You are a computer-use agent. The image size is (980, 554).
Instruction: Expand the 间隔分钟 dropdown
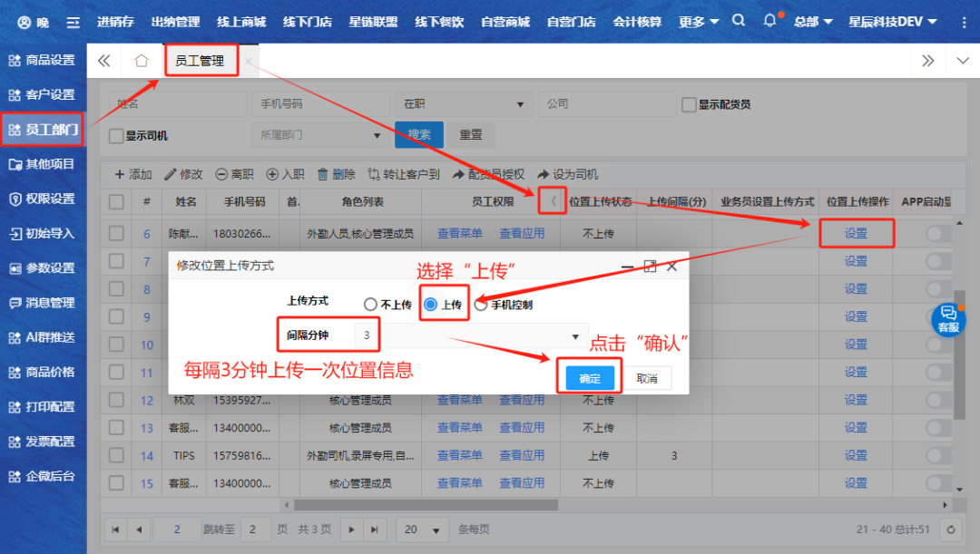point(575,336)
